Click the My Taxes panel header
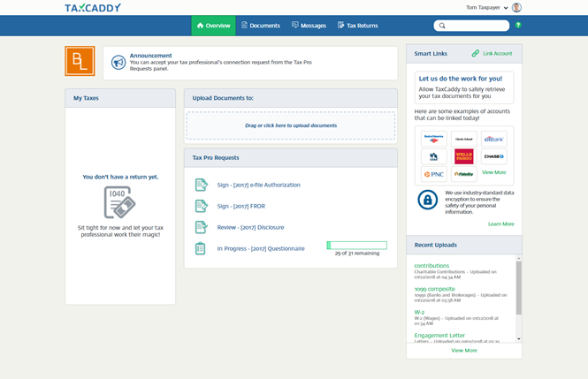This screenshot has height=379, width=588. (x=120, y=98)
